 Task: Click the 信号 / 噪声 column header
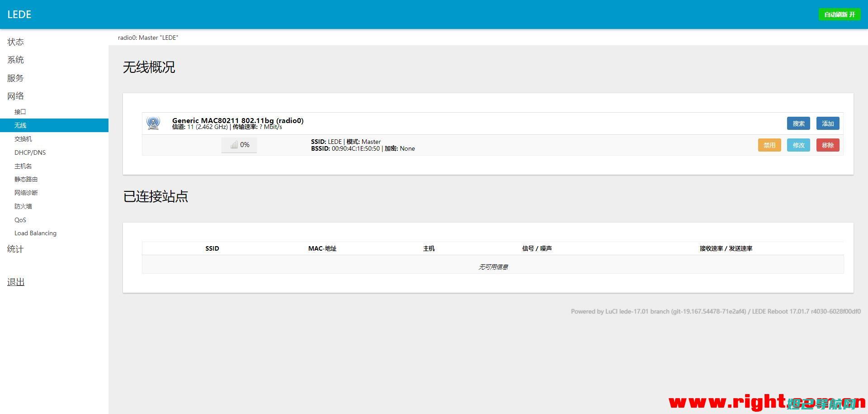tap(537, 248)
